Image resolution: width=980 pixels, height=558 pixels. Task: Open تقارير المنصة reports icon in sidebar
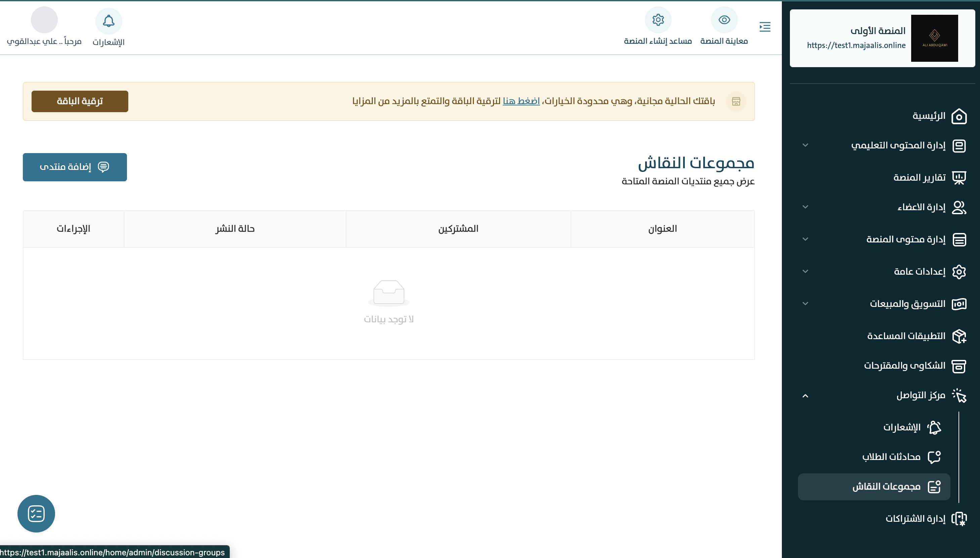click(959, 178)
